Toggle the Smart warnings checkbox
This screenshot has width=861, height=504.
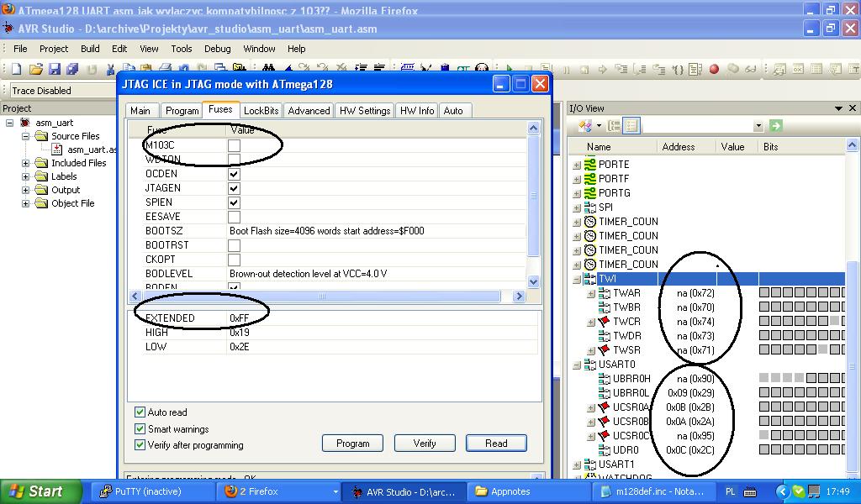tap(140, 429)
